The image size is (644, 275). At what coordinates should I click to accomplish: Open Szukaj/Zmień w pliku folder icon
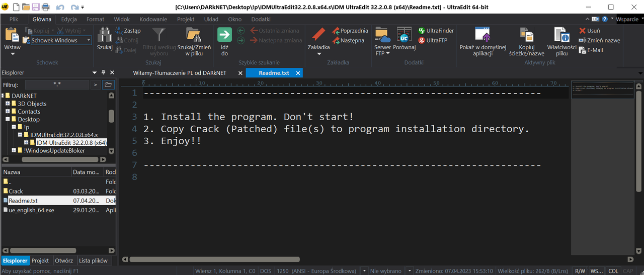coord(194,35)
